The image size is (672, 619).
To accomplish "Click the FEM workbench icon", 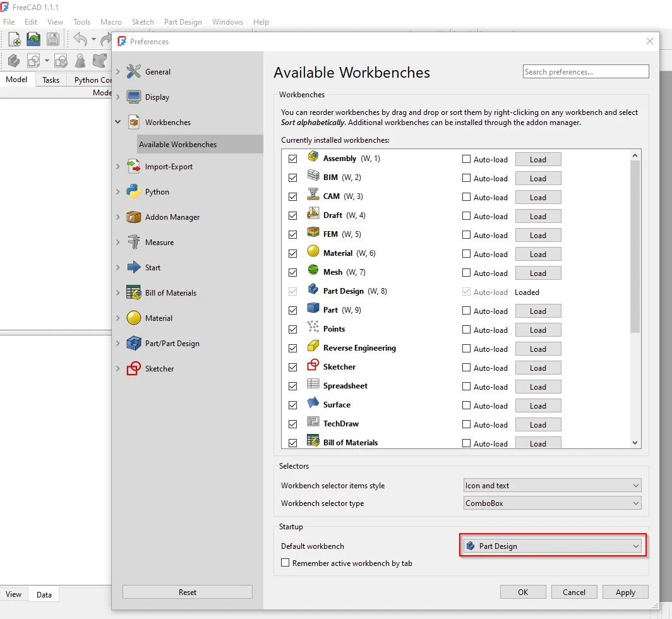I will click(x=313, y=232).
